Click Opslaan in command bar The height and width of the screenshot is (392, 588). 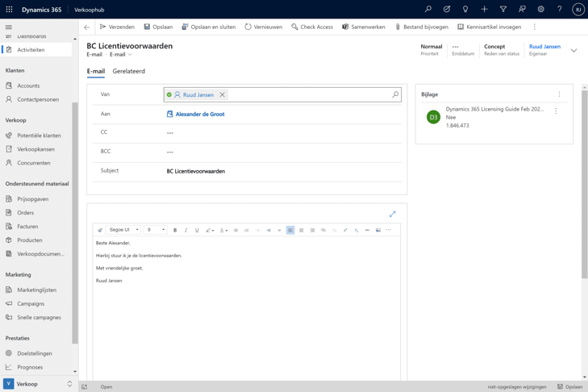click(x=158, y=27)
